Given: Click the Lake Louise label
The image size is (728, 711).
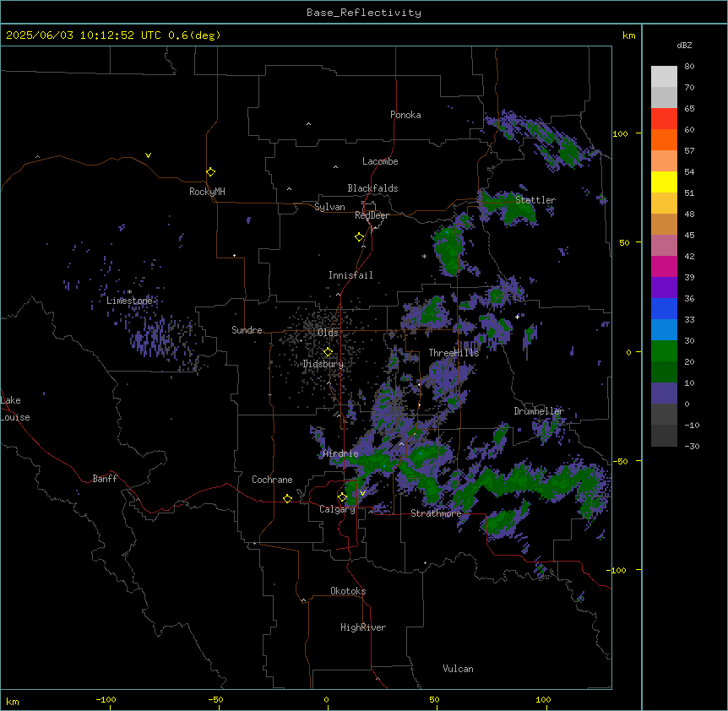Looking at the screenshot, I should 15,409.
